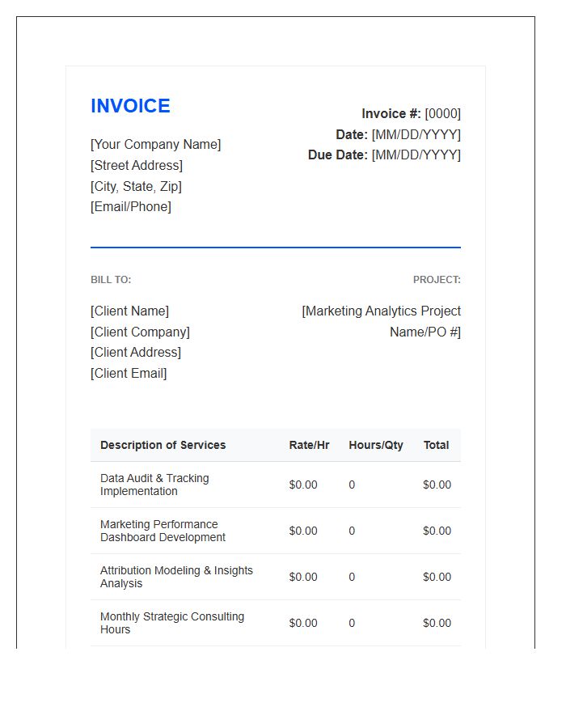The image size is (566, 728).
Task: Click the Due Date: [MM/DD/YYYY] line
Action: click(384, 155)
